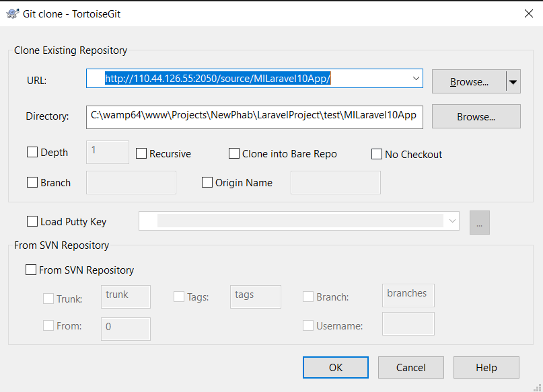Tick the Branch checkbox in clone options
The width and height of the screenshot is (543, 392).
tap(32, 182)
